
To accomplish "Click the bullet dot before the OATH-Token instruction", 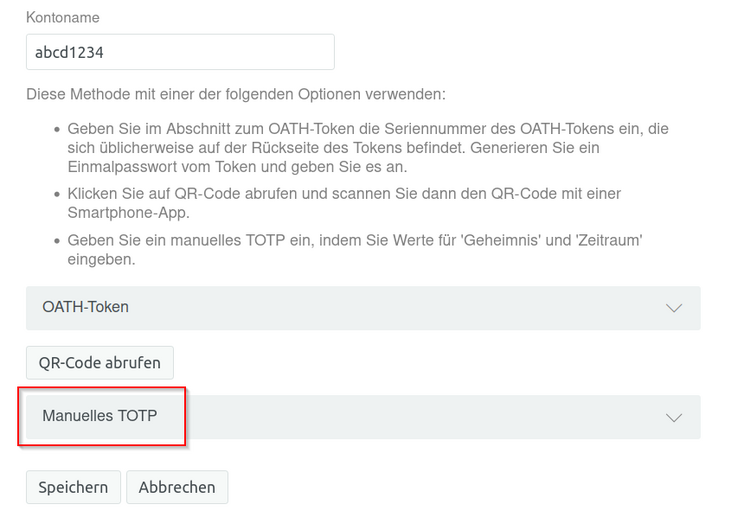I will [54, 130].
